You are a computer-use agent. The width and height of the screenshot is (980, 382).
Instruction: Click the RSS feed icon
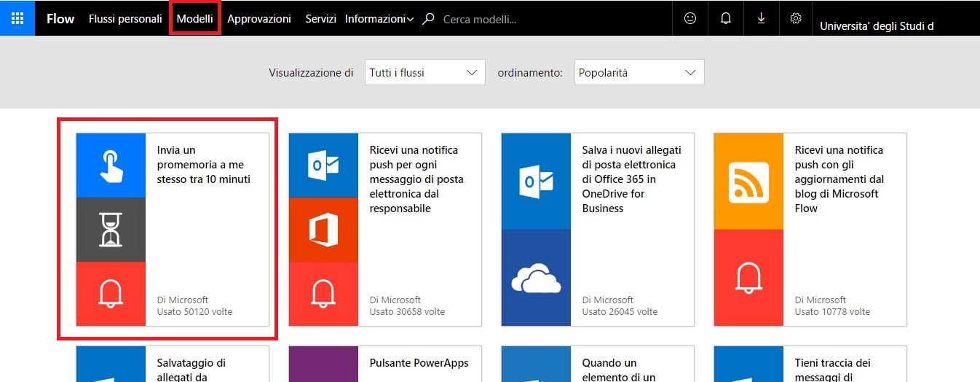748,182
